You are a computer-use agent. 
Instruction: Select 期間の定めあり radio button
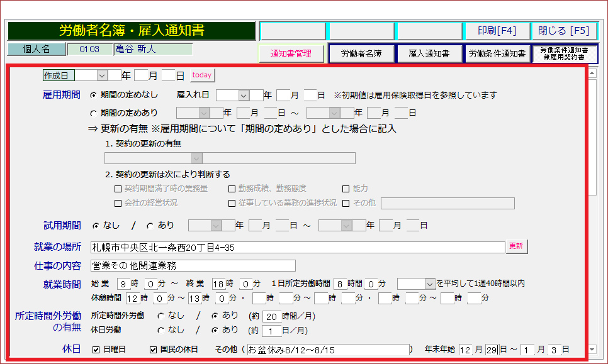tap(94, 113)
